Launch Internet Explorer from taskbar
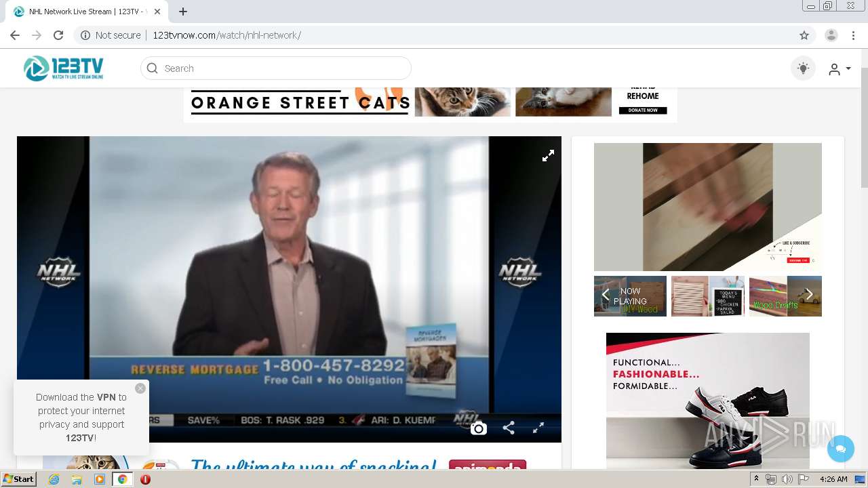 (54, 479)
